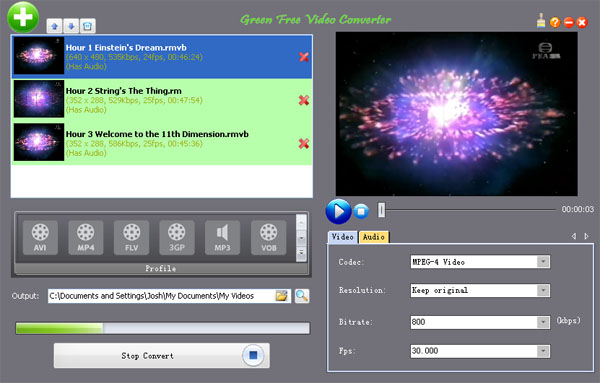Image resolution: width=600 pixels, height=383 pixels.
Task: Select the AVI profile icon
Action: point(40,238)
